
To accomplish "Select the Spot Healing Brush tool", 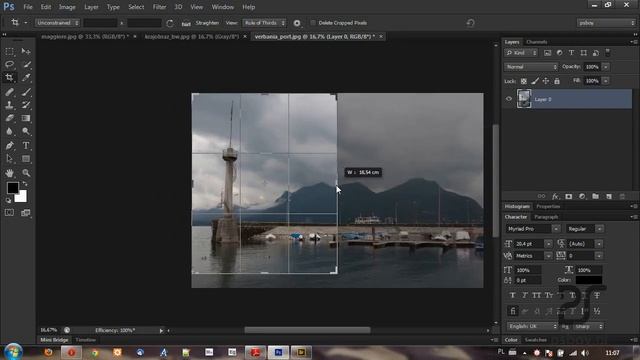I will click(9, 92).
